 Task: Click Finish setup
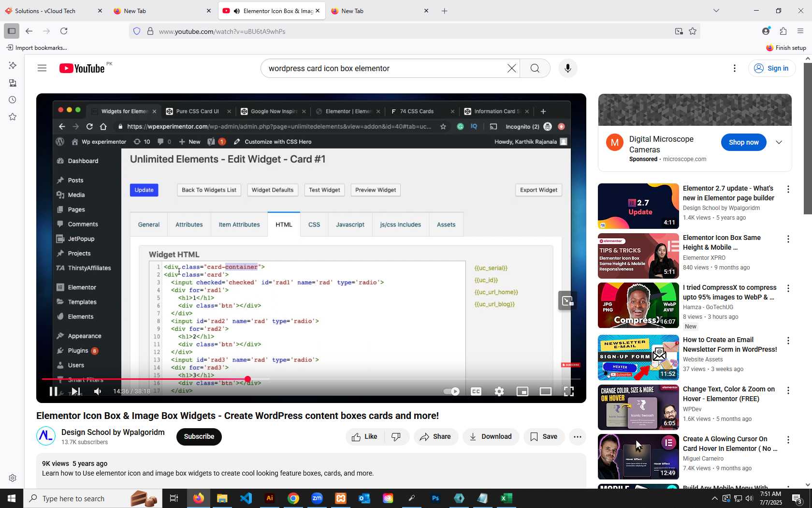point(786,48)
